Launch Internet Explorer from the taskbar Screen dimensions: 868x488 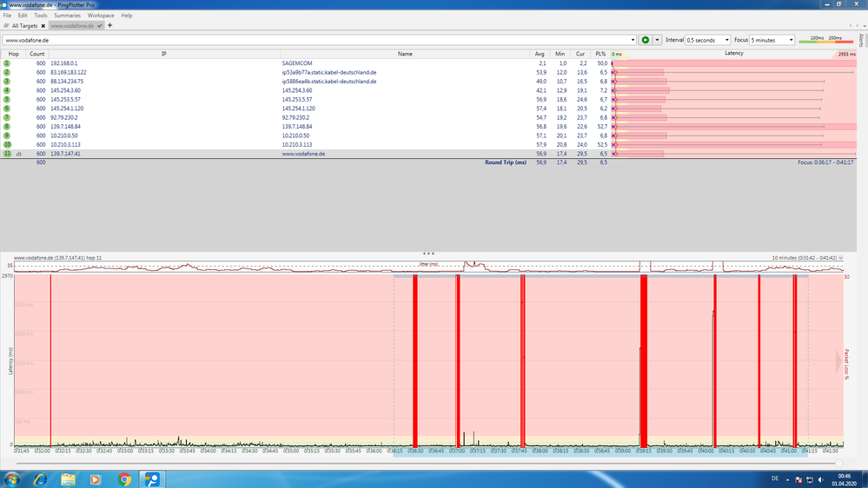coord(40,479)
